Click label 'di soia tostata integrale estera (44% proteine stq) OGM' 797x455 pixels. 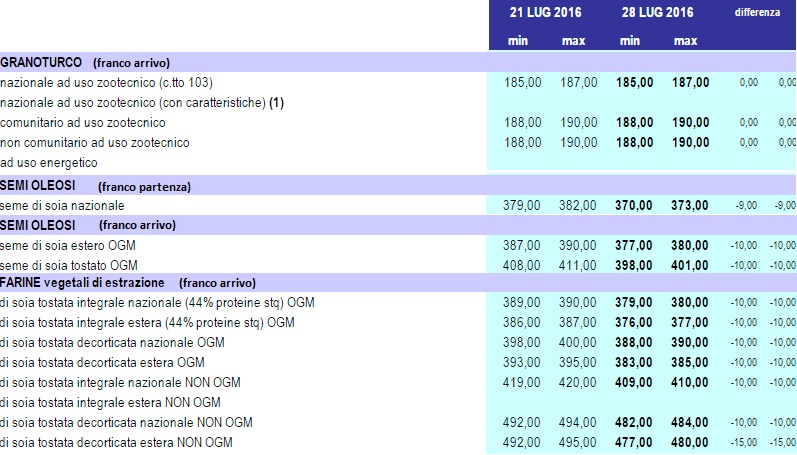pos(147,322)
